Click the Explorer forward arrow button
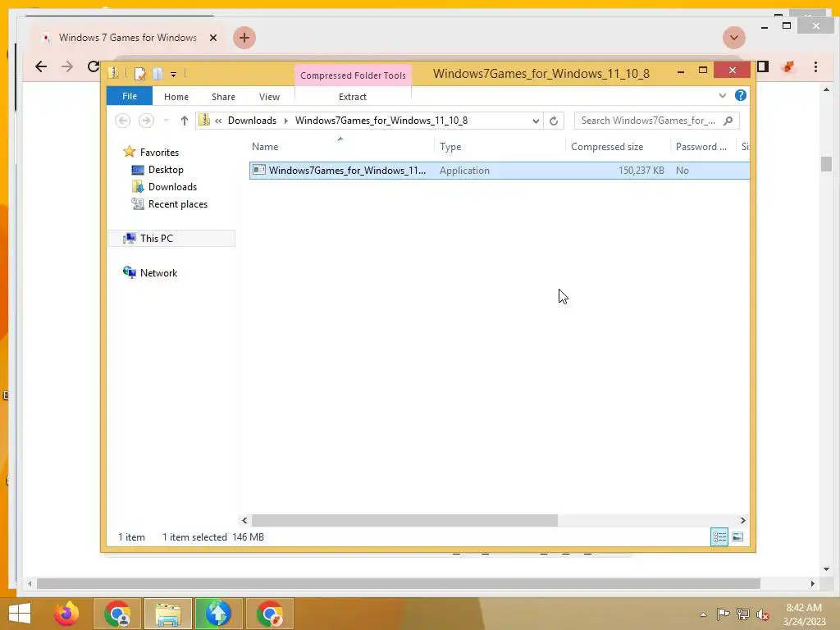Image resolution: width=840 pixels, height=630 pixels. pos(146,121)
